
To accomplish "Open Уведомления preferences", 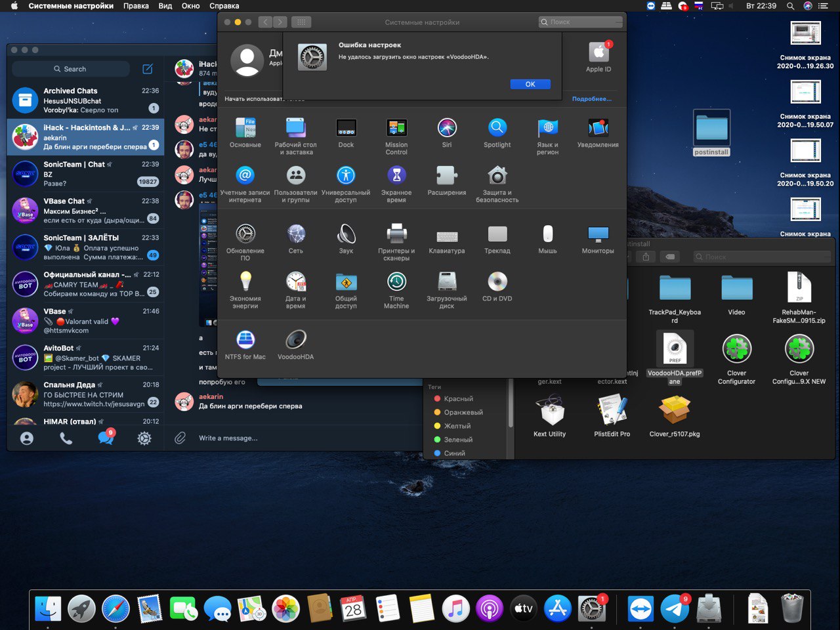I will click(598, 133).
